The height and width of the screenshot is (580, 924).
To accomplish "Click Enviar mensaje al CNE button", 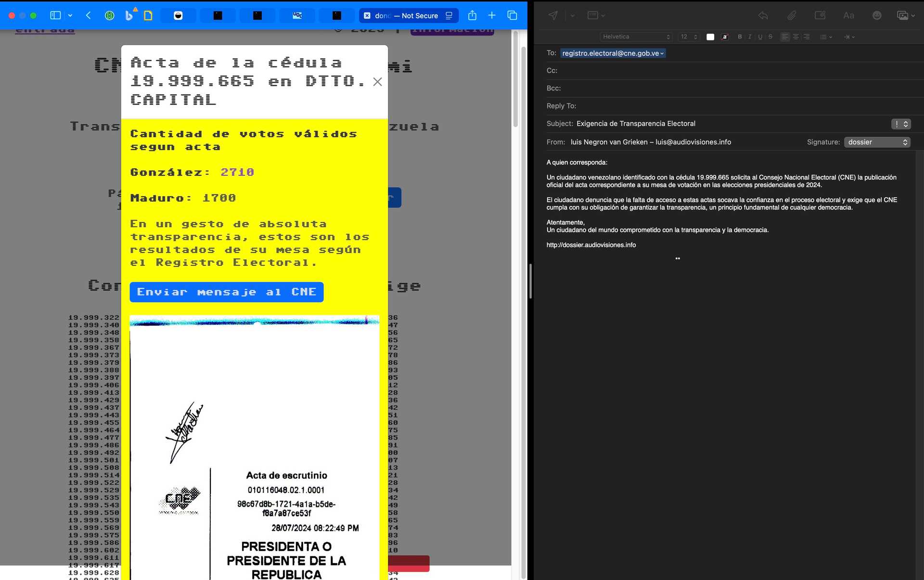I will 226,292.
